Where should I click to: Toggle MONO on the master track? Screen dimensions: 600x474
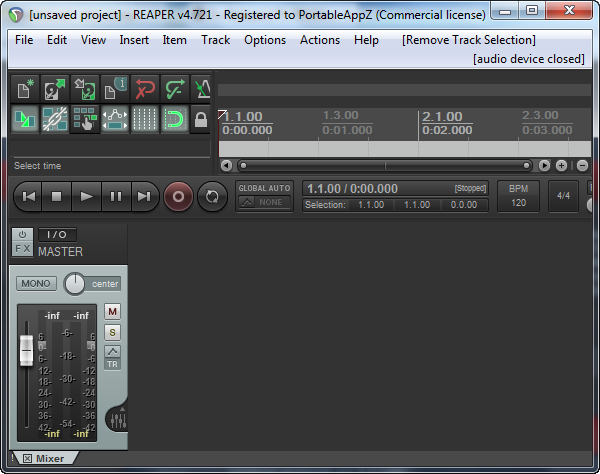(36, 284)
